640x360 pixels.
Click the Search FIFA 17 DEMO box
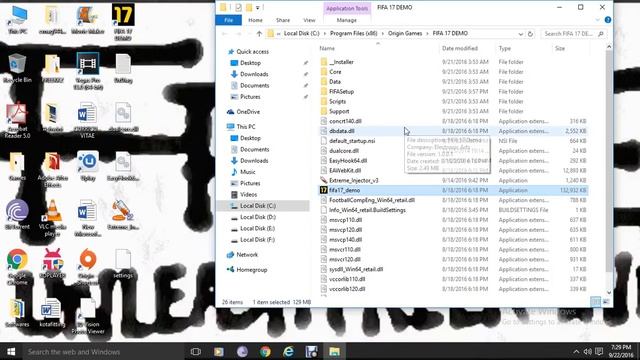573,33
